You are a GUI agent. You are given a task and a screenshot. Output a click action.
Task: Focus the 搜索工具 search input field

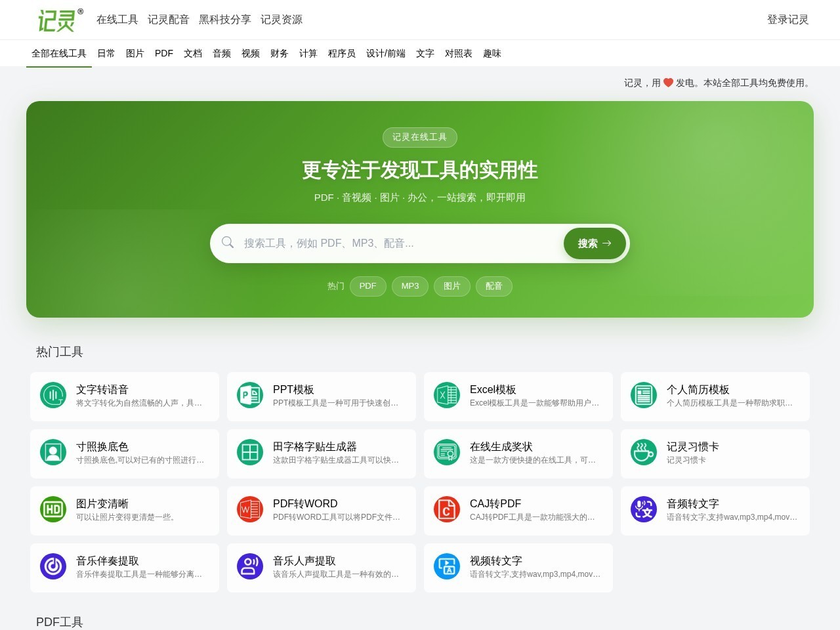(x=400, y=243)
